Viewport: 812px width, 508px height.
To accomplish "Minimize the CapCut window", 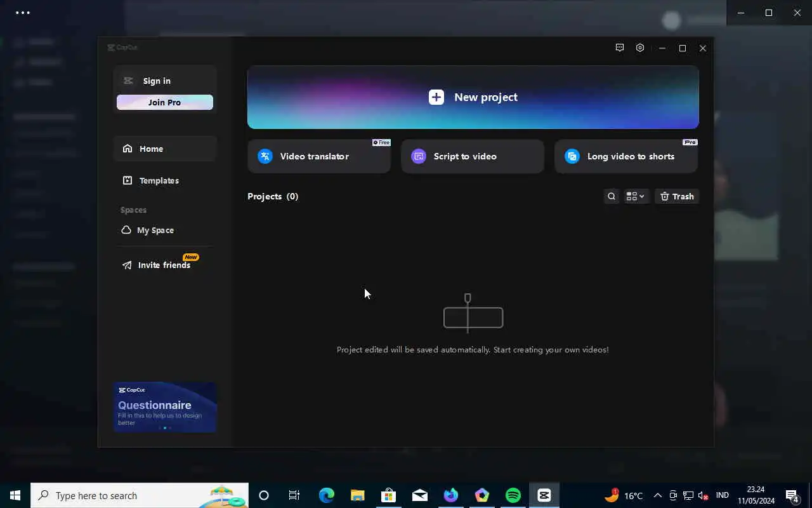I will [662, 48].
